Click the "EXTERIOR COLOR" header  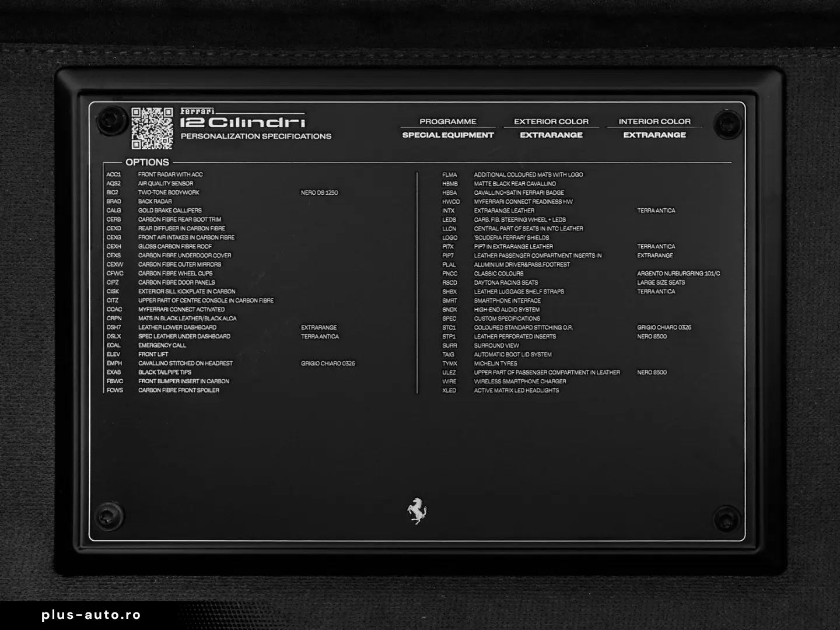pos(551,121)
